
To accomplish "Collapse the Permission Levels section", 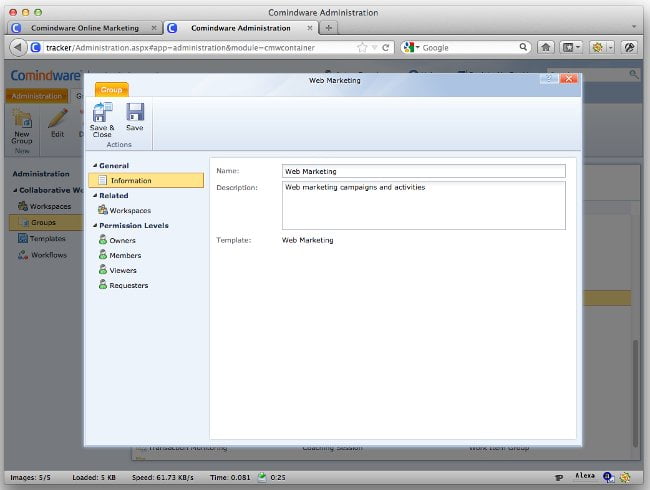I will coord(95,225).
